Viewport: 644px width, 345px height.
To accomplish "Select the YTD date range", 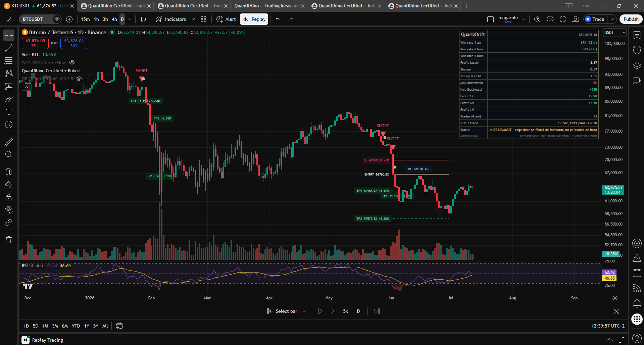I will pyautogui.click(x=76, y=326).
